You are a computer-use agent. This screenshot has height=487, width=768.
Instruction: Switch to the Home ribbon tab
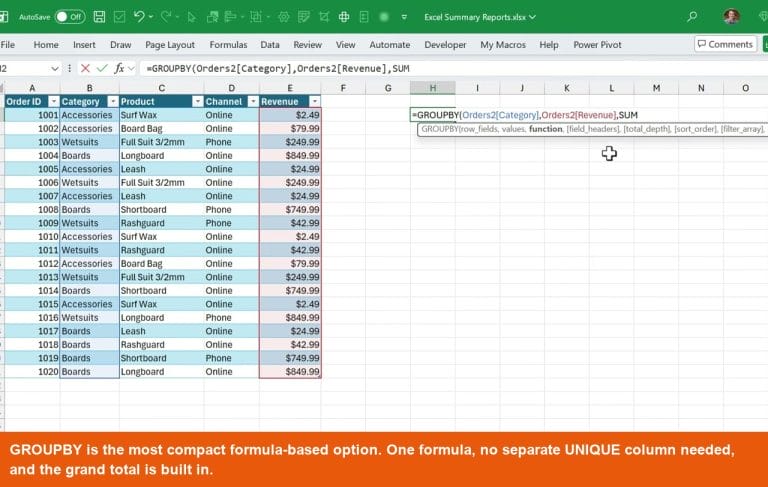click(46, 45)
